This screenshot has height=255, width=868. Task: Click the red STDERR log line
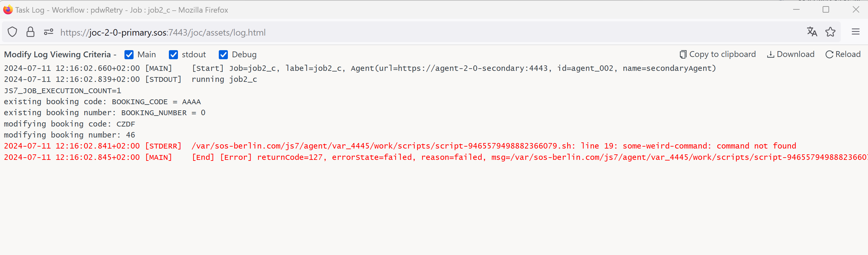pos(400,146)
